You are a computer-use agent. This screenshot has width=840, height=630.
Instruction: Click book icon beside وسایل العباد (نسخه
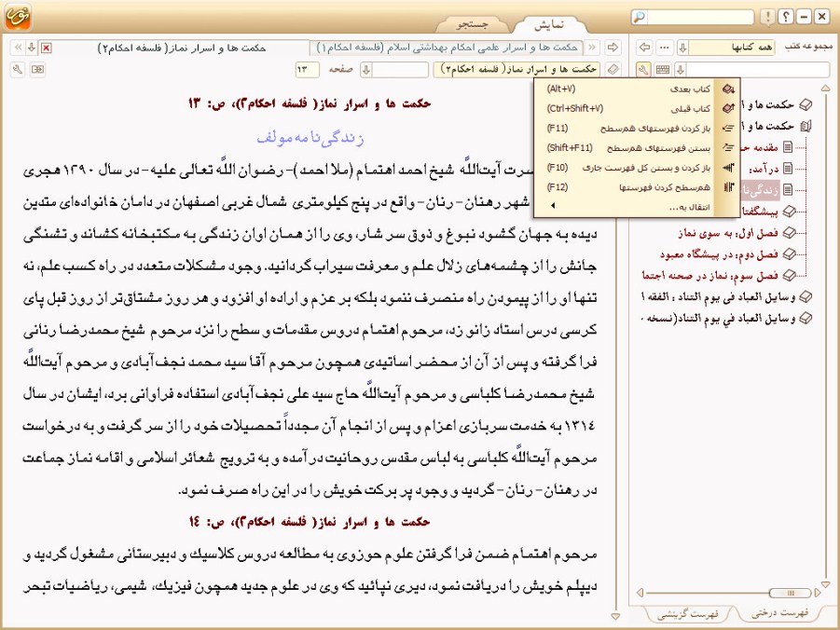tap(806, 318)
